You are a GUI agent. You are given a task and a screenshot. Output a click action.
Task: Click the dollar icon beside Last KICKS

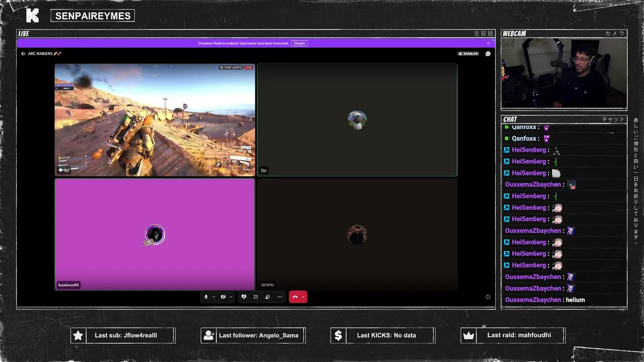click(x=338, y=335)
